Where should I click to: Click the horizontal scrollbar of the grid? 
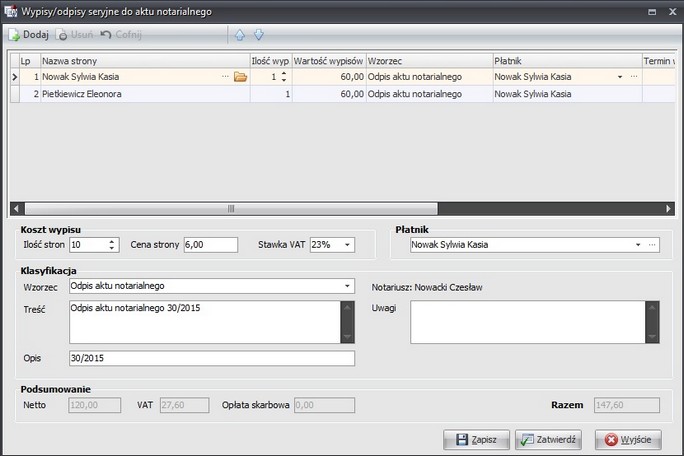[x=230, y=209]
